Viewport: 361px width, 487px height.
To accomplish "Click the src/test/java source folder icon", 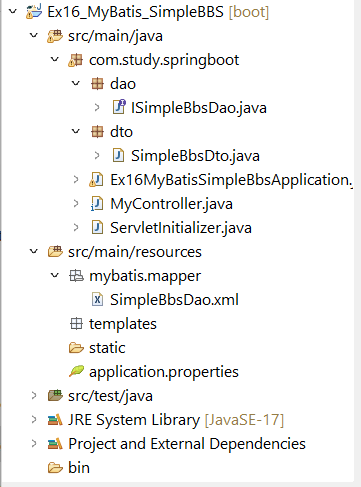I will (55, 395).
